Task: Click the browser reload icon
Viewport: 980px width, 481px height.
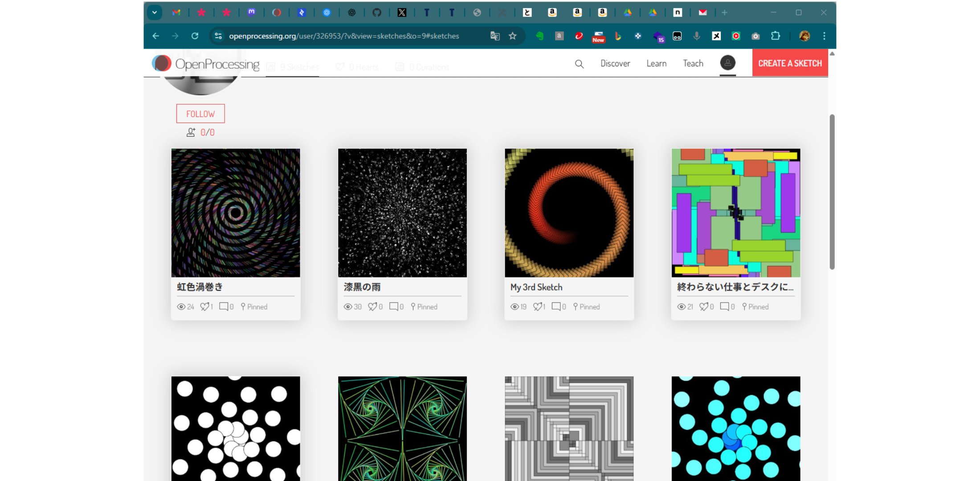Action: (195, 36)
